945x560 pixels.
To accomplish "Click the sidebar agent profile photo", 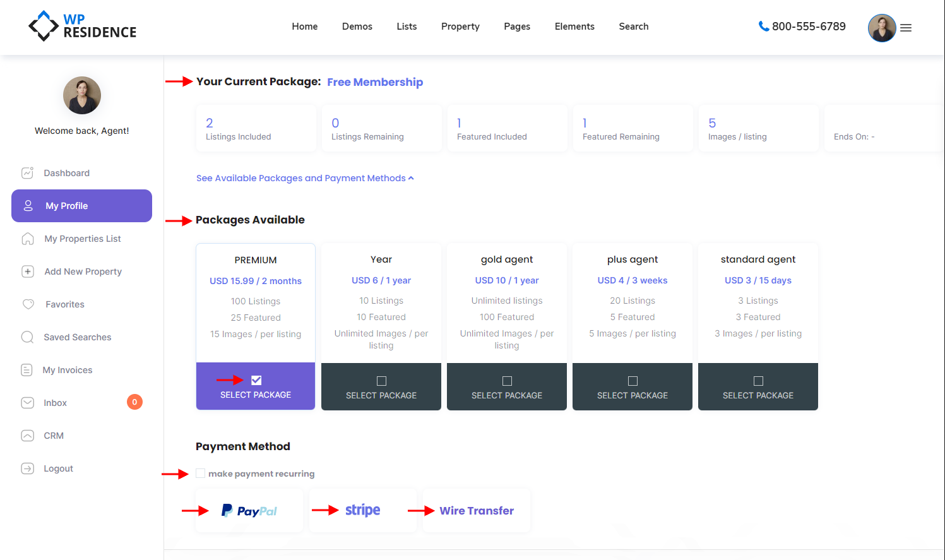I will pos(82,95).
